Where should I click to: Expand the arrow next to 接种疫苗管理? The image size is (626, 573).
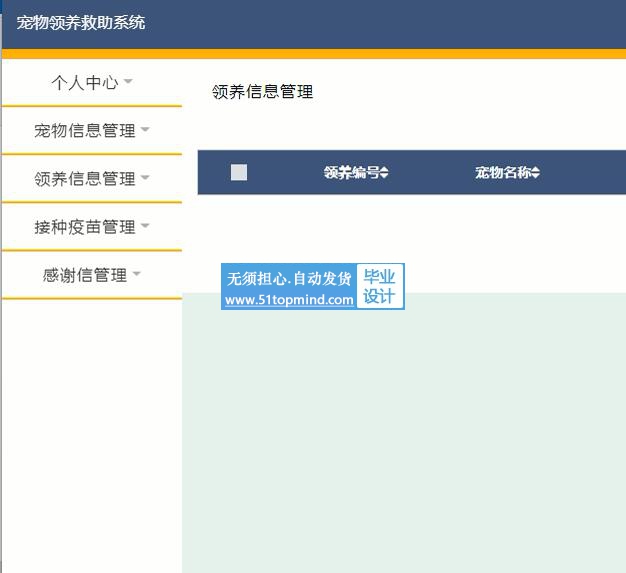point(145,226)
